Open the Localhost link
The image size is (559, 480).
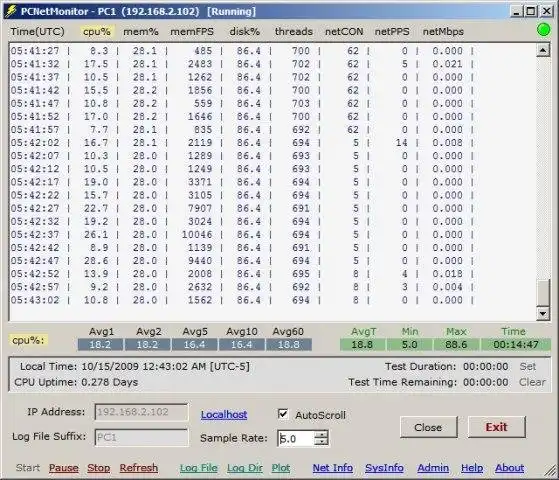click(224, 414)
